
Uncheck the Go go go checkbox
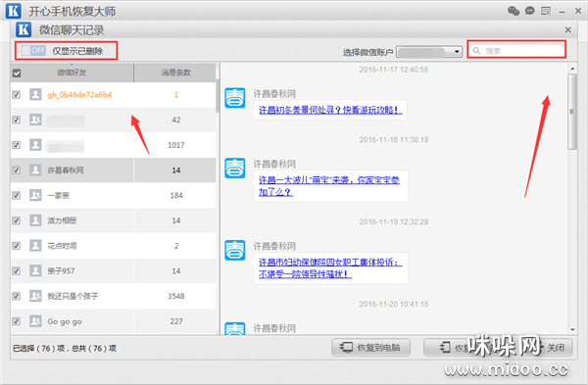tap(16, 321)
